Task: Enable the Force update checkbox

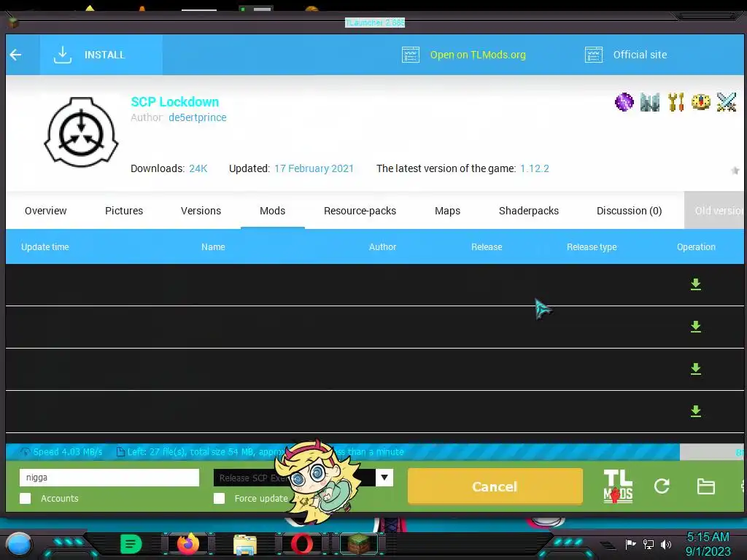Action: [x=219, y=499]
